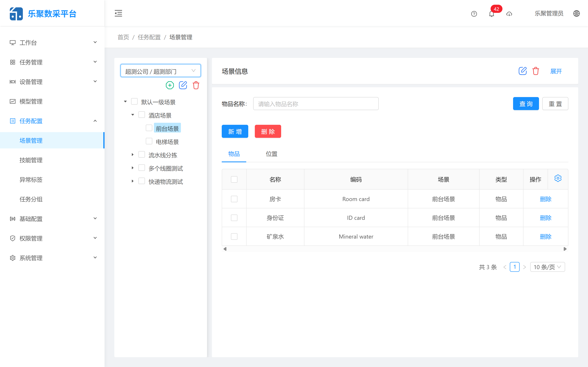This screenshot has height=367, width=588.
Task: Click the 物品名称 input field
Action: [x=315, y=104]
